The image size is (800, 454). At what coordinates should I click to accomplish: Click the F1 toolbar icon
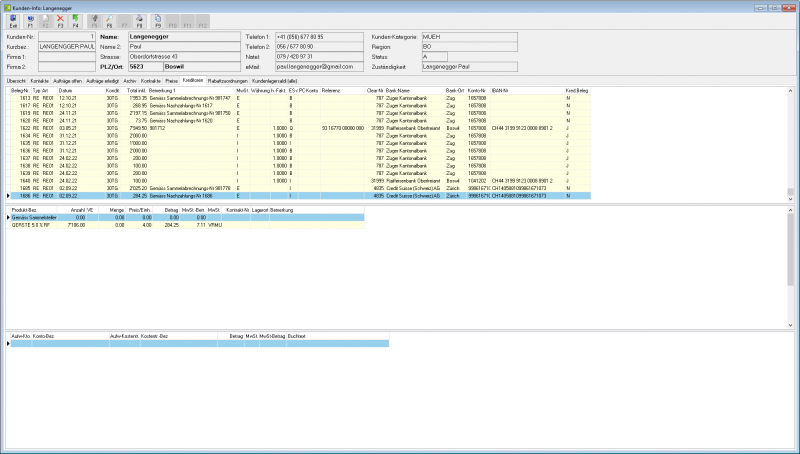pos(30,21)
